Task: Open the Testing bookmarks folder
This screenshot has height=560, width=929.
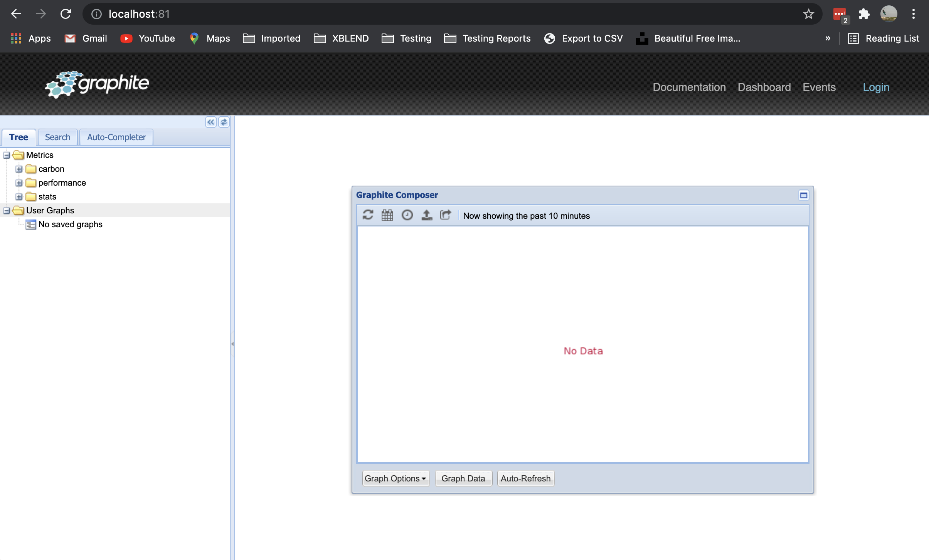Action: [407, 39]
